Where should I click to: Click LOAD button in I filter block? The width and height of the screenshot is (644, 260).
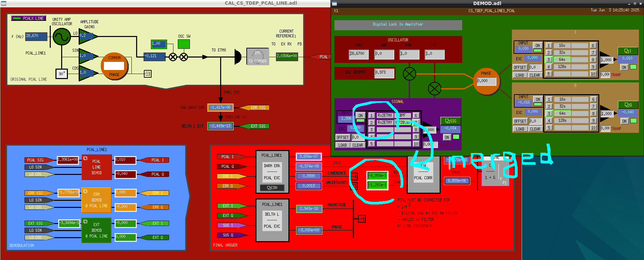tap(520, 75)
